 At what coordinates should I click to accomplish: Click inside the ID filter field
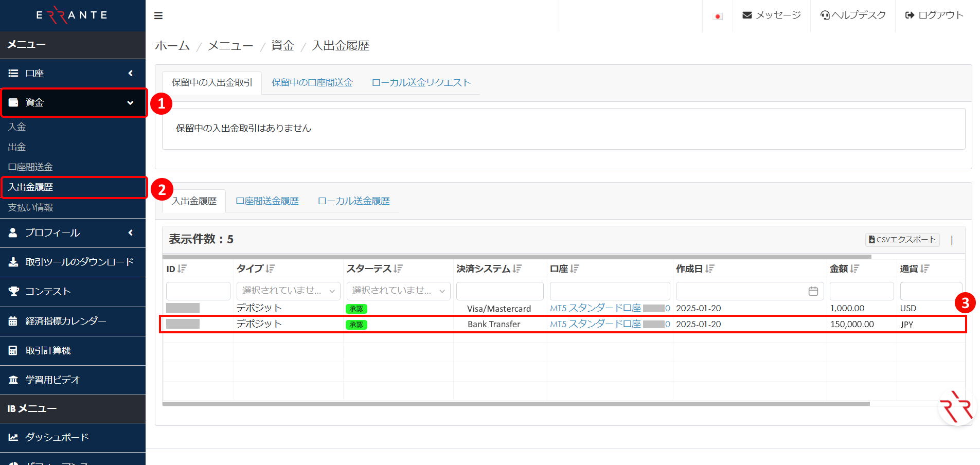tap(198, 291)
